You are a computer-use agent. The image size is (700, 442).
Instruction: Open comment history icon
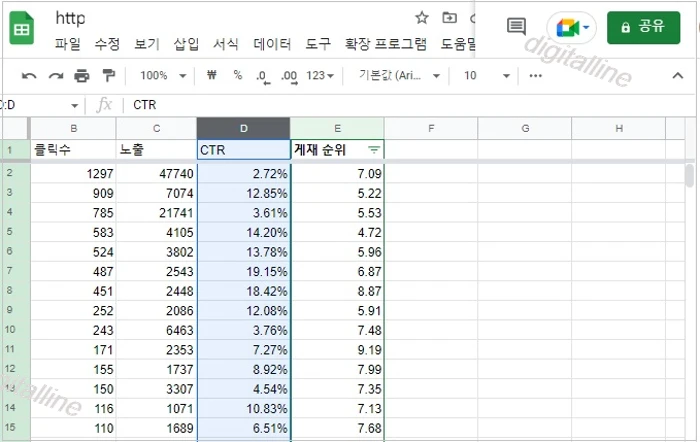[516, 26]
